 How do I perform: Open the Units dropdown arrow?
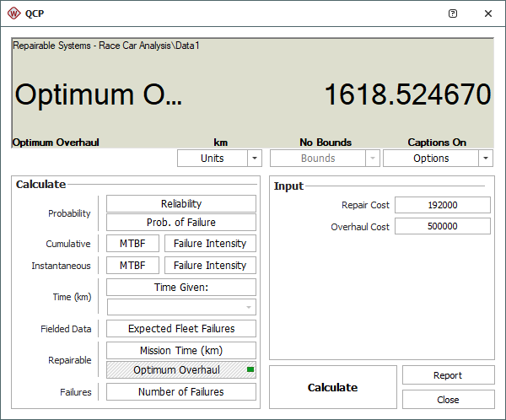pos(255,159)
